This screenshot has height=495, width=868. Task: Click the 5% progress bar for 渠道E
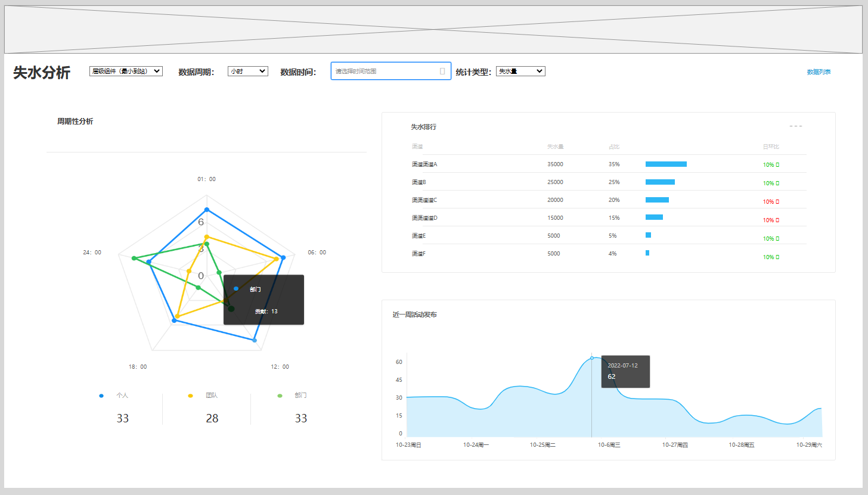[648, 235]
